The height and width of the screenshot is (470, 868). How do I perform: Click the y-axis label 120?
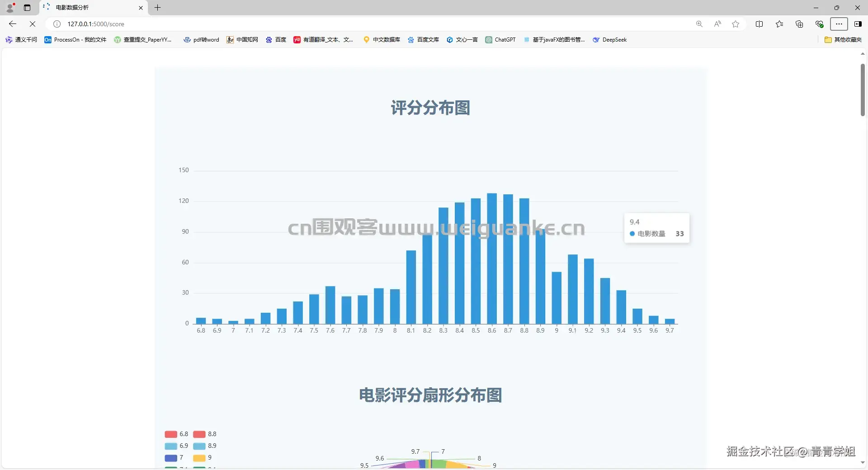pyautogui.click(x=184, y=201)
